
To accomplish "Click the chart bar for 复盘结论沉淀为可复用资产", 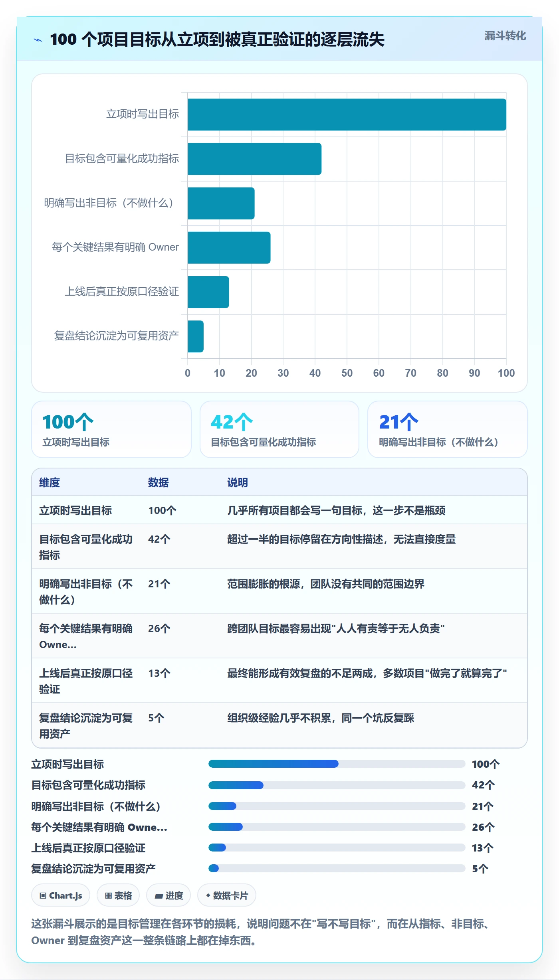I will click(195, 336).
